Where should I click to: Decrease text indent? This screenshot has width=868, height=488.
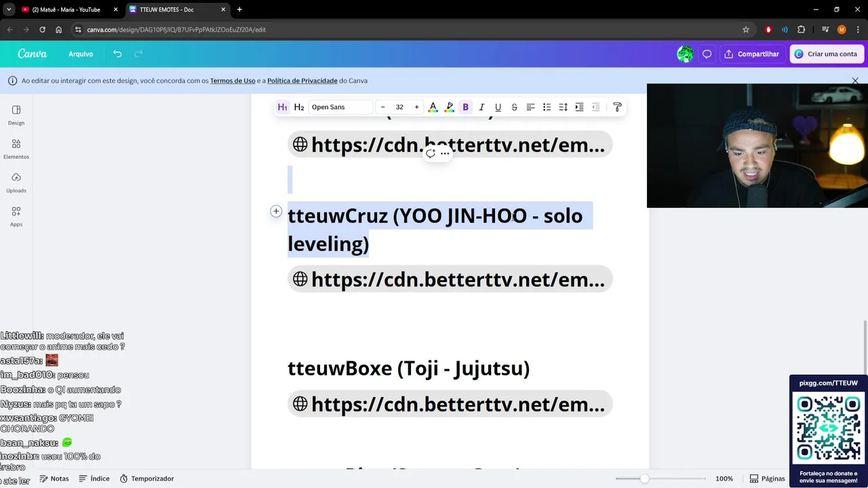pos(595,107)
